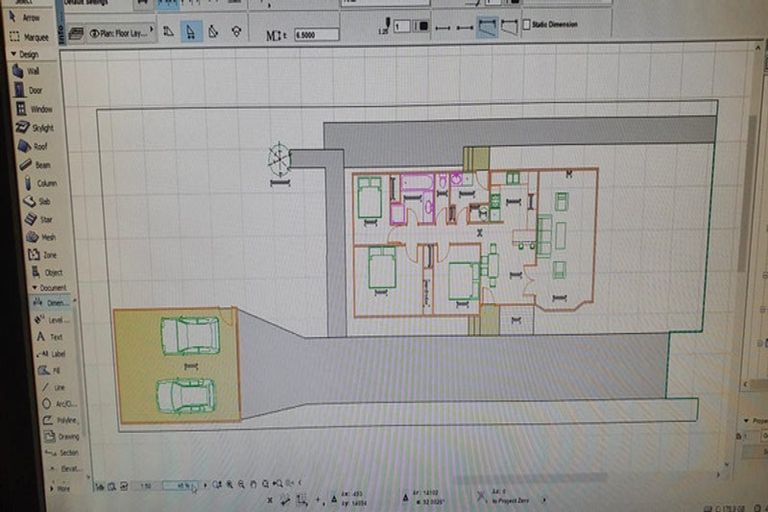The height and width of the screenshot is (512, 768).
Task: Activate the Wall tool
Action: [x=32, y=72]
